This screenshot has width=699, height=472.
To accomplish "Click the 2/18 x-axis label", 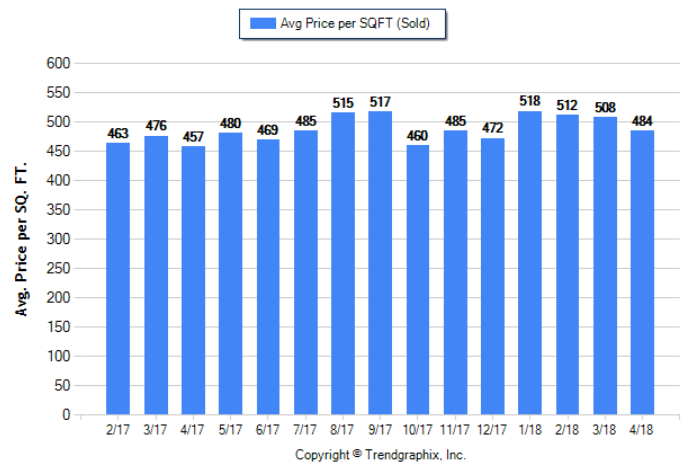I will (567, 430).
